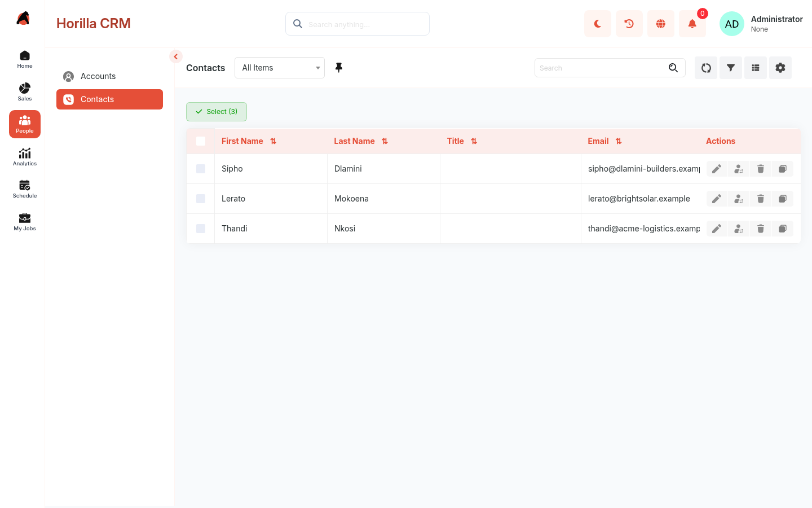812x508 pixels.
Task: Open the Sales section
Action: point(25,92)
